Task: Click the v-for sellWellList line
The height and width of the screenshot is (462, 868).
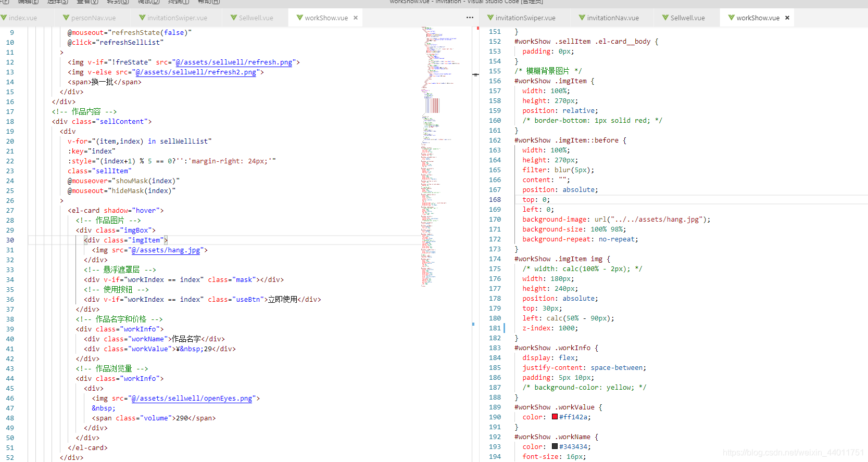Action: pyautogui.click(x=140, y=142)
